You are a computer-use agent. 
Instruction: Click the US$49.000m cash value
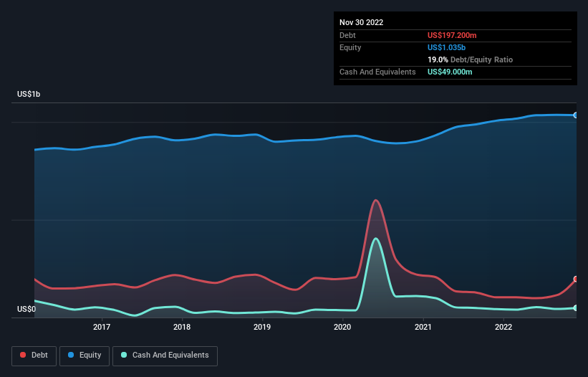point(450,72)
